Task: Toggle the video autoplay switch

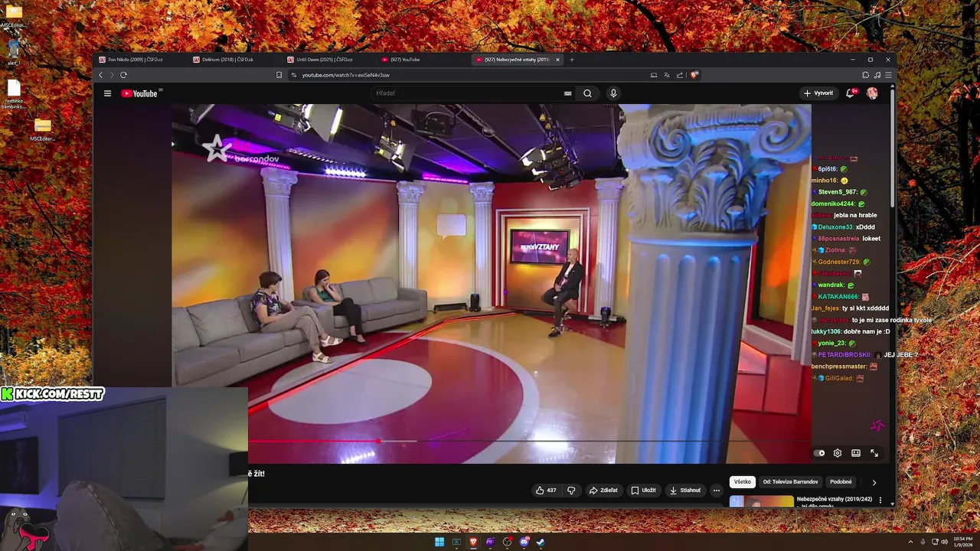Action: pos(819,453)
